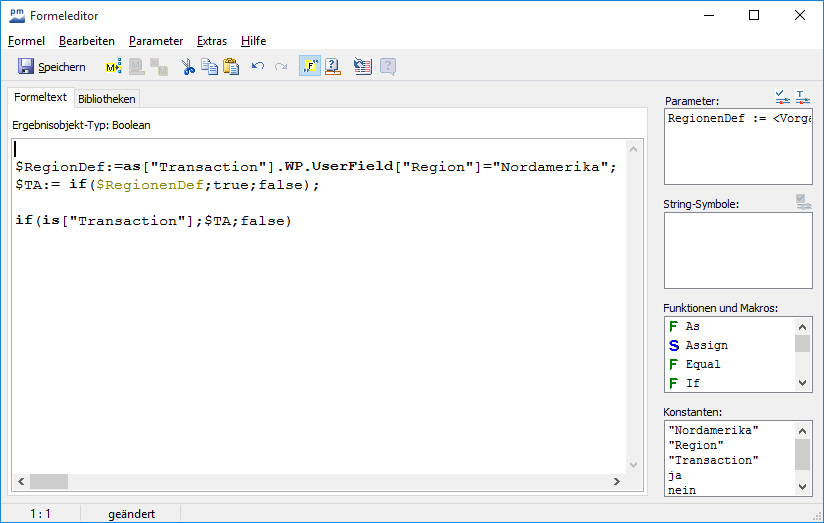The width and height of the screenshot is (824, 523).
Task: Switch to the Bibliotheken tab
Action: tap(107, 99)
